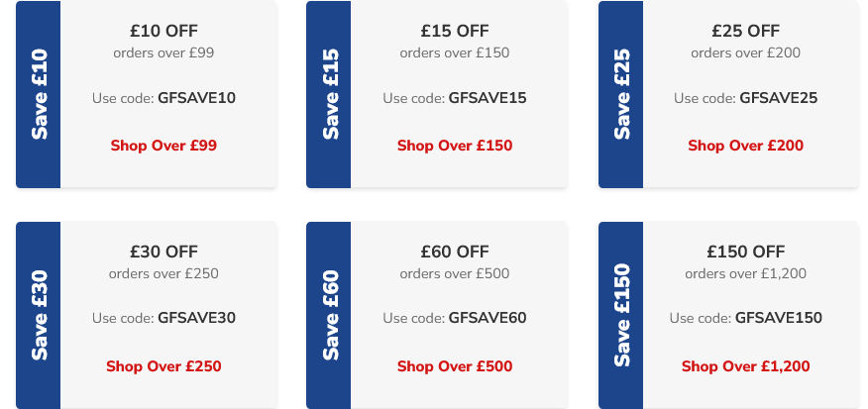This screenshot has width=868, height=409.
Task: Click the 'Shop Over £250' link
Action: click(x=163, y=366)
